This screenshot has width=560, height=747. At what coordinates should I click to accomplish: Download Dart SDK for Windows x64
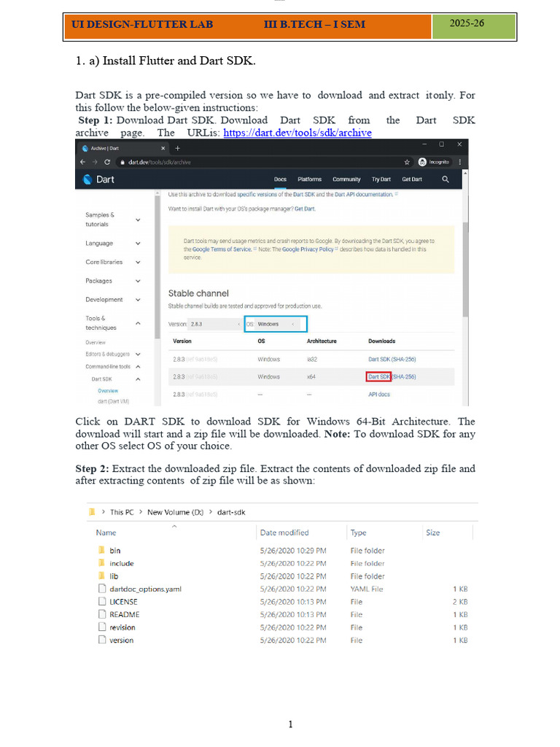click(379, 376)
